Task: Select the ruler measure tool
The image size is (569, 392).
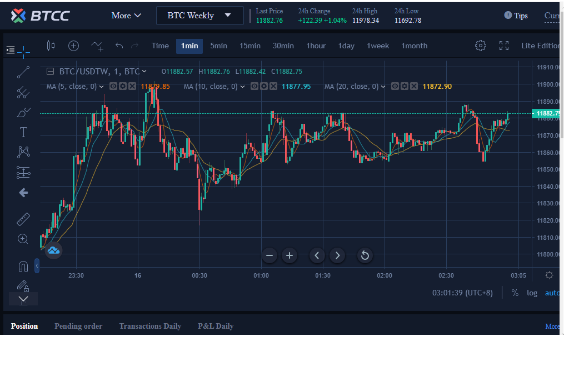Action: (x=23, y=219)
